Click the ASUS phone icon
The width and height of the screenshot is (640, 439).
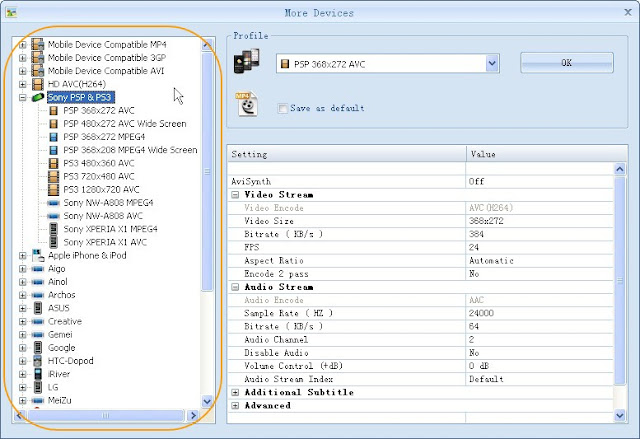[x=38, y=308]
